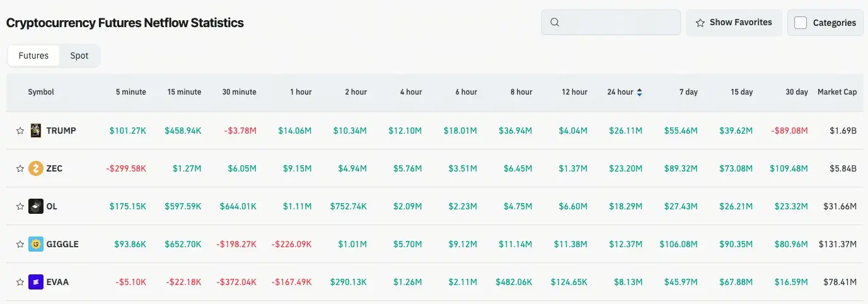Click the OL coin logo
Viewport: 868px width, 304px height.
tap(36, 206)
